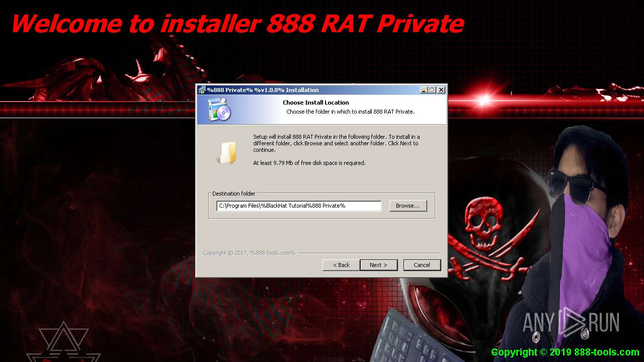Proceed with the Next > button

coord(378,265)
